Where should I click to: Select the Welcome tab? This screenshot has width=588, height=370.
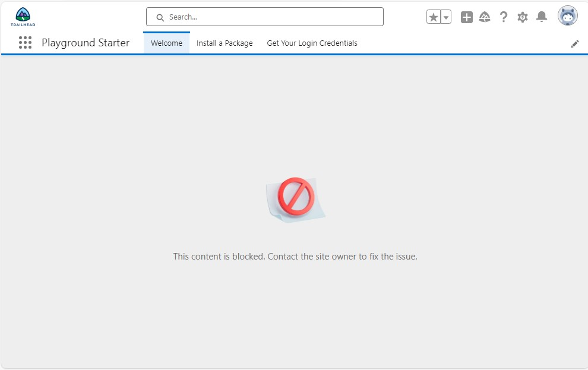point(166,43)
